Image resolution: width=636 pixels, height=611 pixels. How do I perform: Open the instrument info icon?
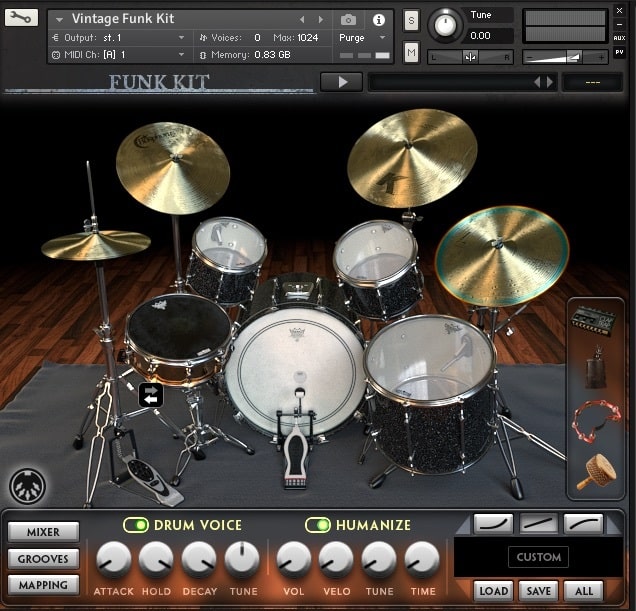[379, 19]
